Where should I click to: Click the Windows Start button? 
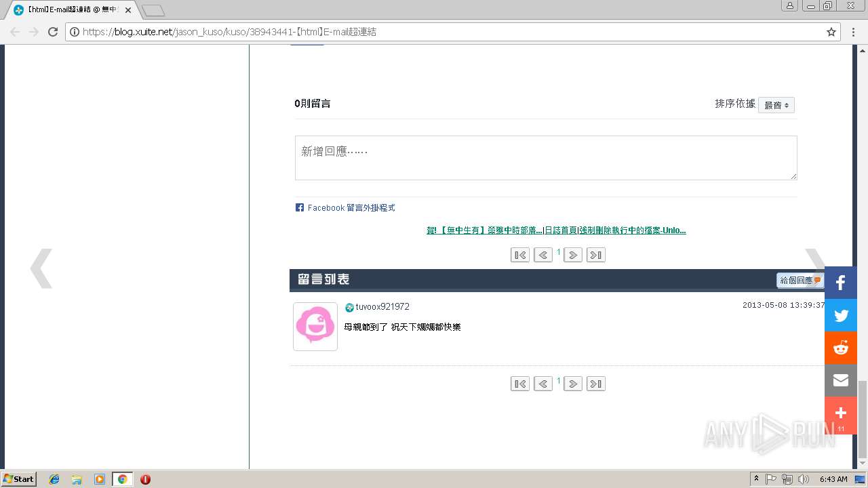pyautogui.click(x=19, y=479)
